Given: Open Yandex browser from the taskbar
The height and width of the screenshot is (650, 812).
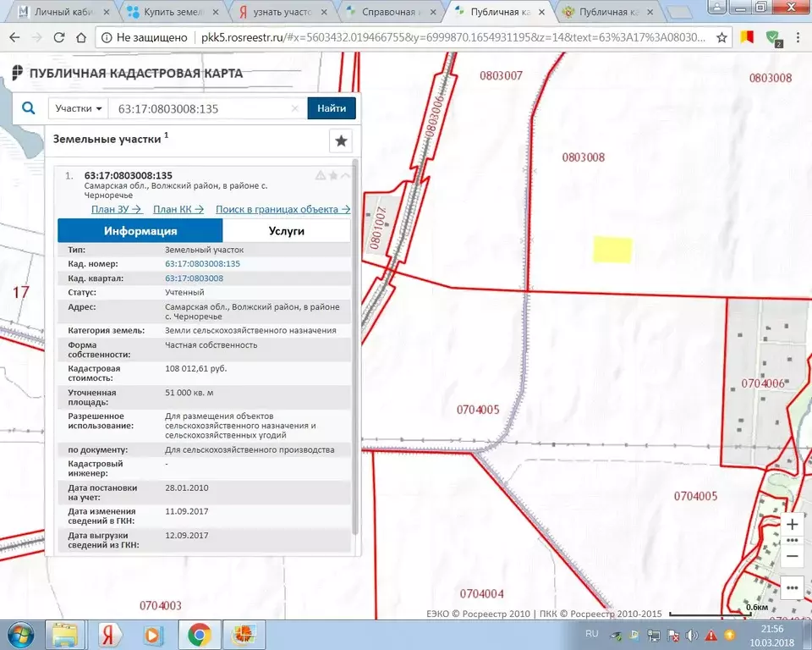Looking at the screenshot, I should tap(109, 634).
